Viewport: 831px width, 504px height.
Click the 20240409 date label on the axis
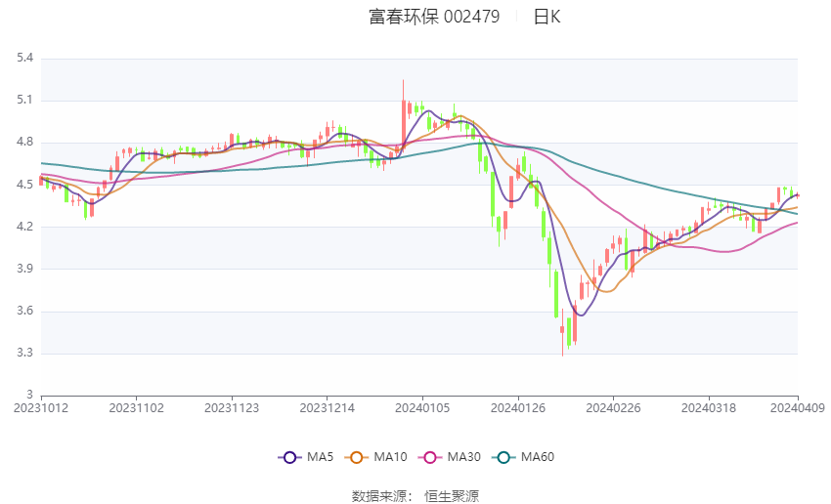coord(797,407)
